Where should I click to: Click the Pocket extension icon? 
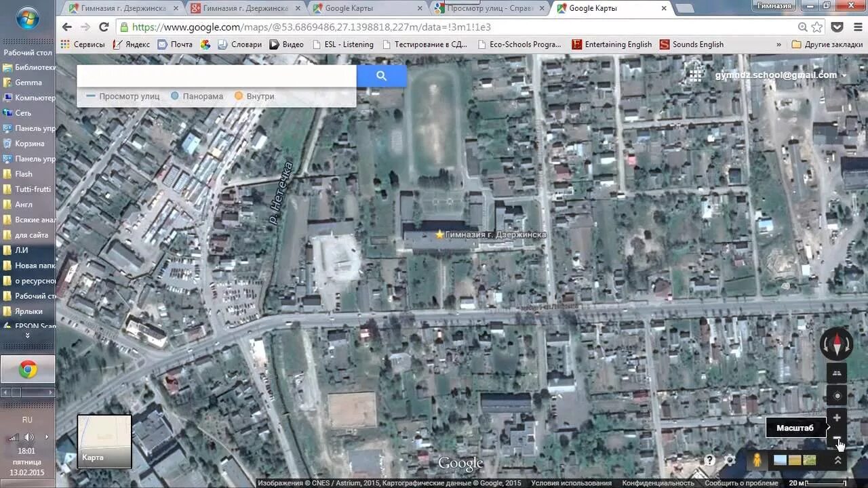[x=837, y=27]
